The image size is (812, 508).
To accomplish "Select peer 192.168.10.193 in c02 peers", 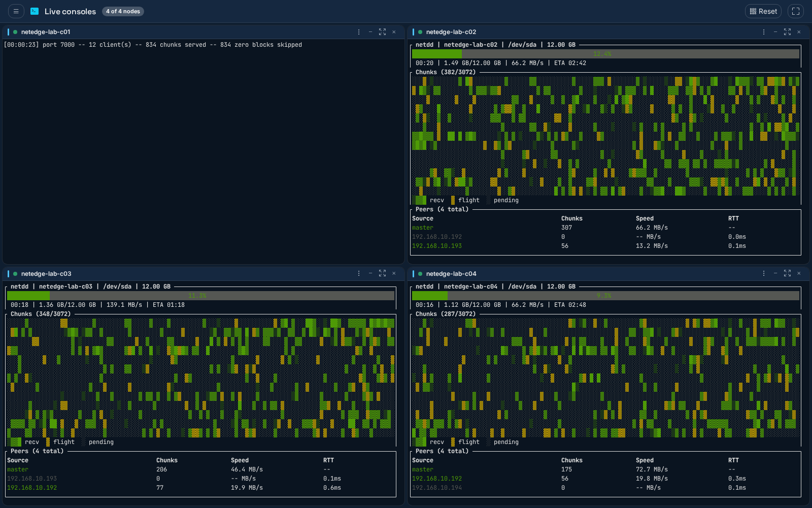I will pos(605,246).
